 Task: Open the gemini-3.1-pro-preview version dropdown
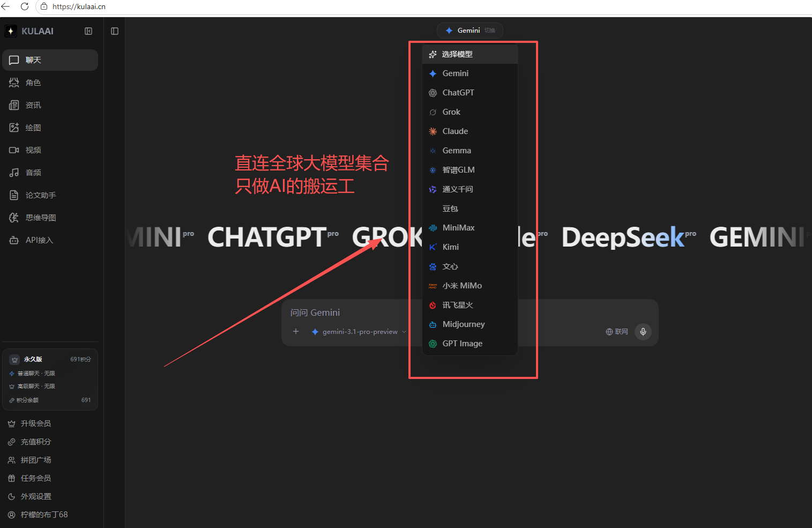359,332
